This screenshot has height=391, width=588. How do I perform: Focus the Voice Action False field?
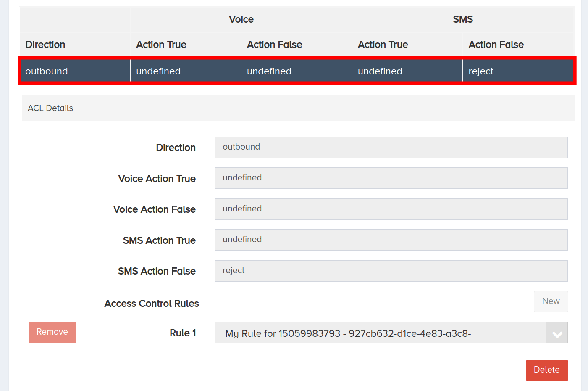[x=391, y=209]
